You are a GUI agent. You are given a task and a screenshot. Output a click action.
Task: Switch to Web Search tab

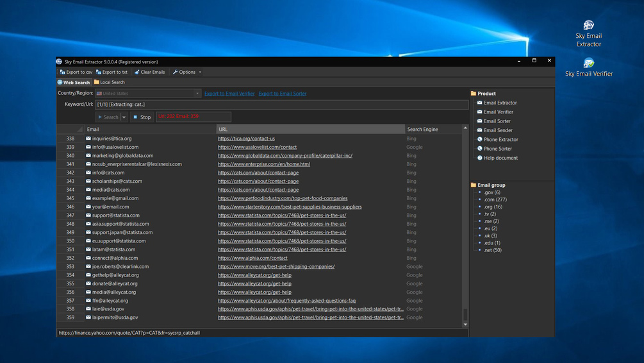click(x=74, y=82)
